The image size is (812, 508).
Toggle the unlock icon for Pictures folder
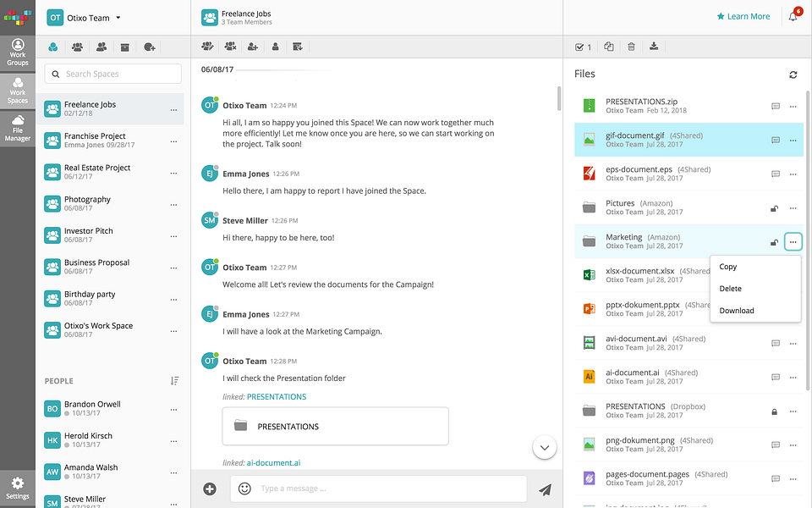[774, 208]
